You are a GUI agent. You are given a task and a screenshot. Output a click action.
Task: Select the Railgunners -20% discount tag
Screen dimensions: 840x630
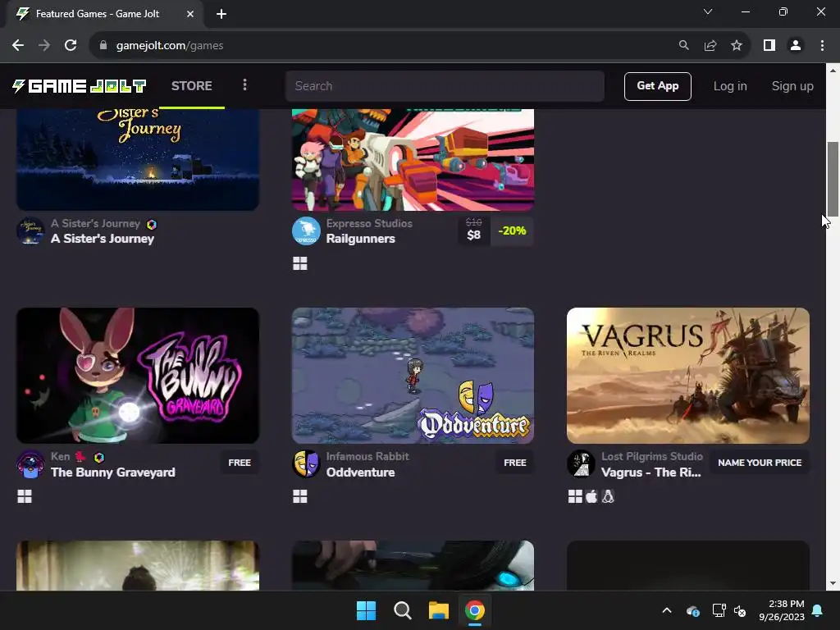(x=512, y=231)
